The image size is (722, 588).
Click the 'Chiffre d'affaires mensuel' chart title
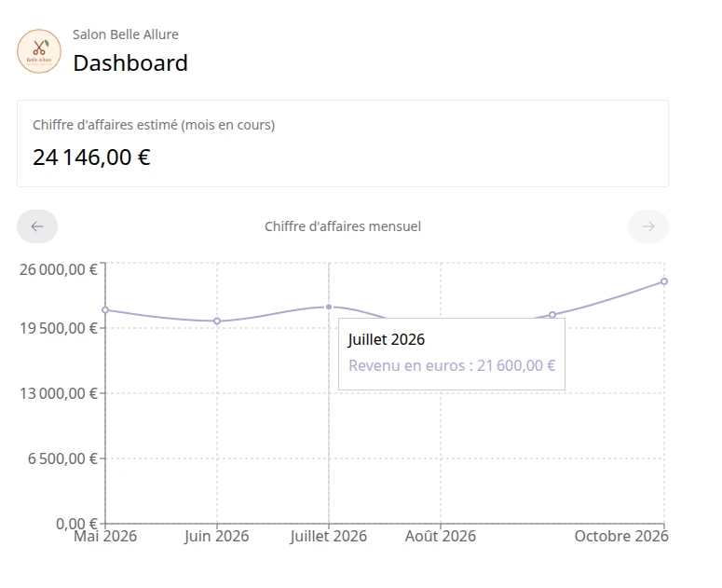[343, 226]
